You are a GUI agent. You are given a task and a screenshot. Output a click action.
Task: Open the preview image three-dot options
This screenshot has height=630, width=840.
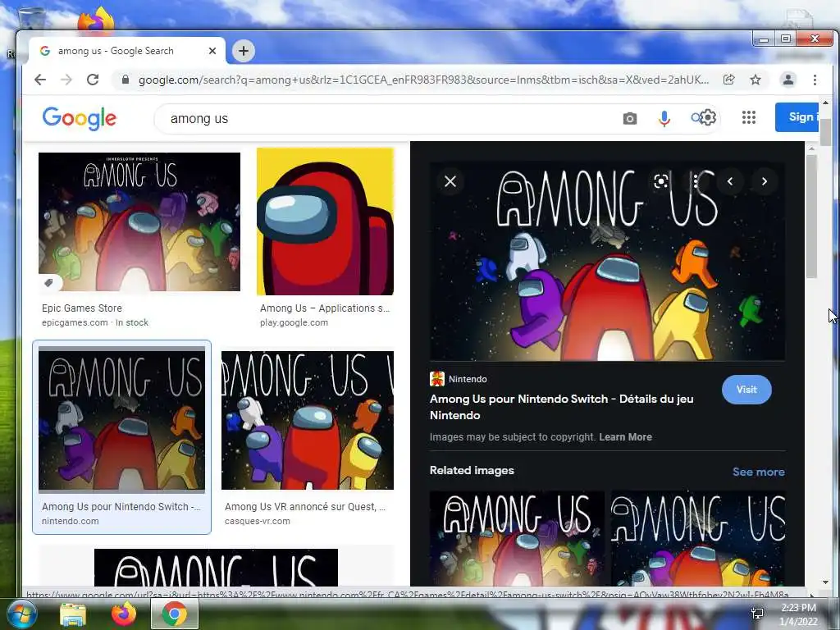696,181
